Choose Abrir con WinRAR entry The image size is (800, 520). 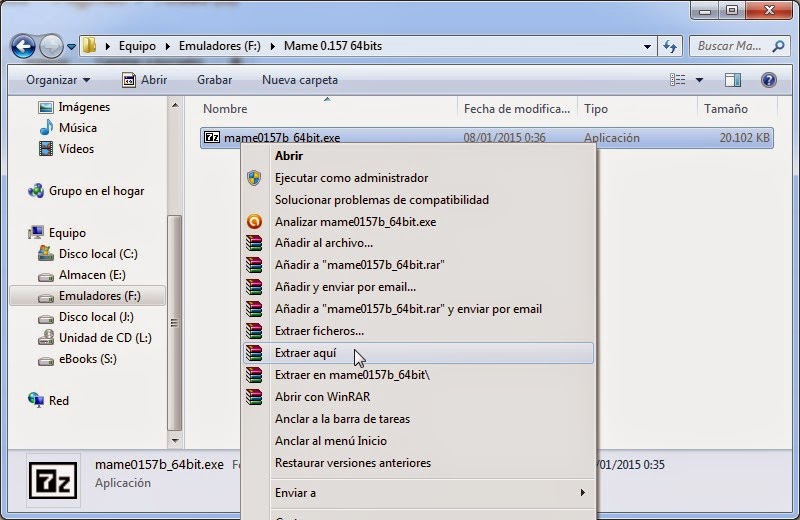pyautogui.click(x=418, y=397)
